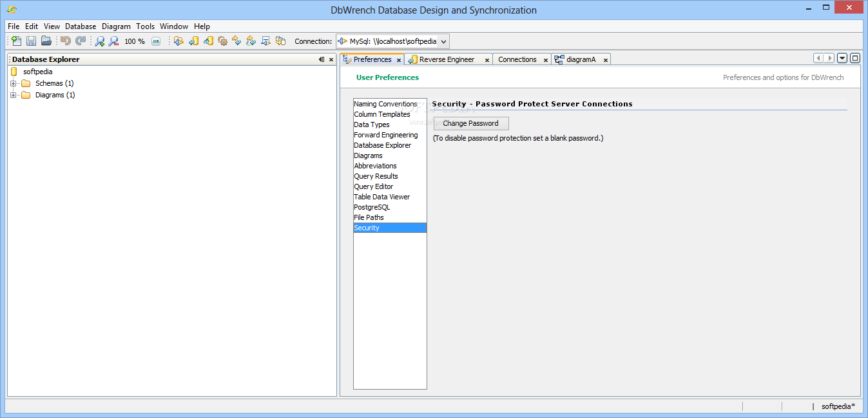The height and width of the screenshot is (418, 868).
Task: Select Security preference category
Action: pos(390,228)
